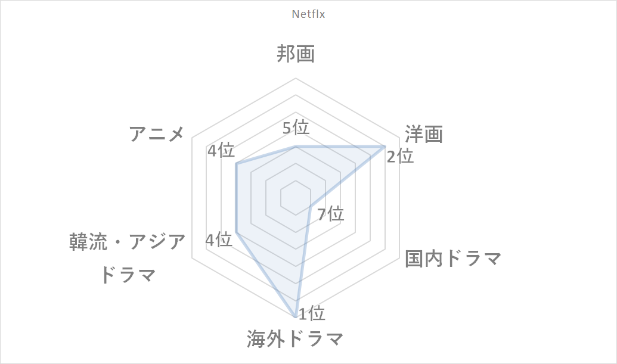Select the 4位 label near アニメ
This screenshot has width=617, height=364.
coord(221,150)
